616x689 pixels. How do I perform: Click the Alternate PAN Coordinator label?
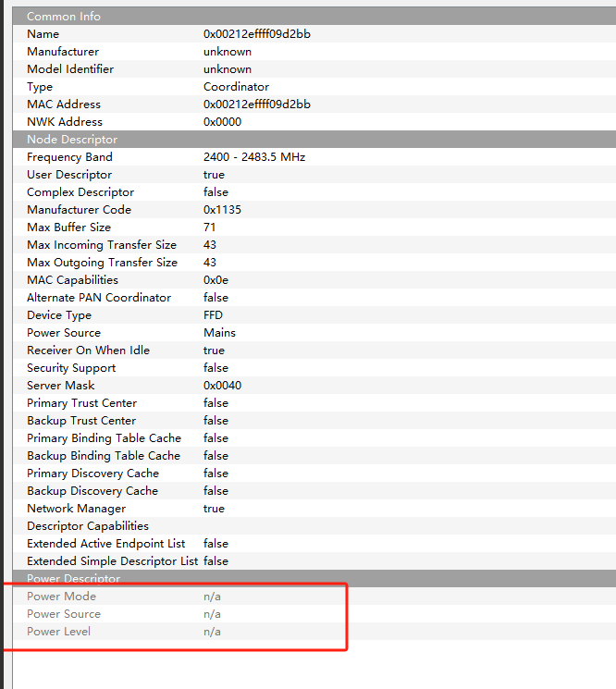[x=99, y=298]
